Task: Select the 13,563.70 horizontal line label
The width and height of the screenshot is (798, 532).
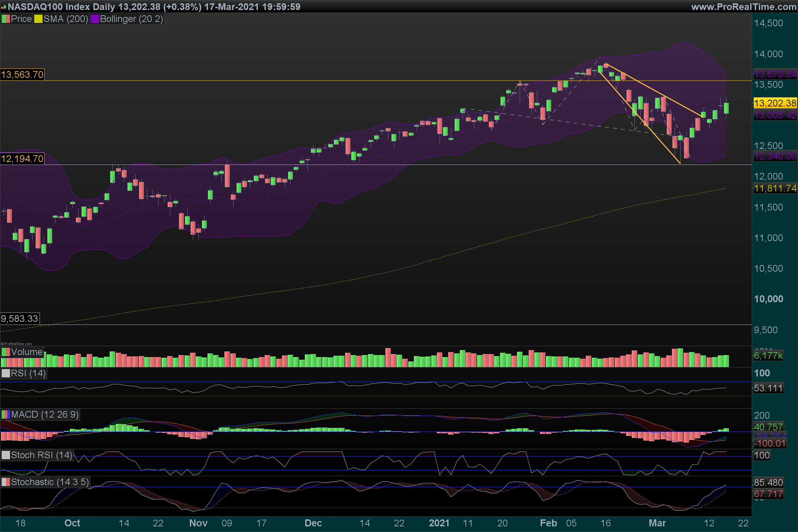Action: [22, 74]
